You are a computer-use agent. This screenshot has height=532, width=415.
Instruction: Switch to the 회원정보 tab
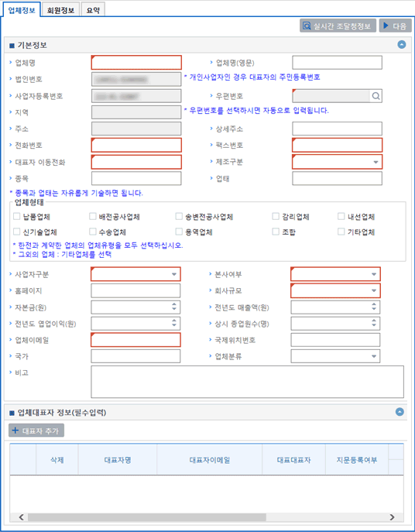60,10
